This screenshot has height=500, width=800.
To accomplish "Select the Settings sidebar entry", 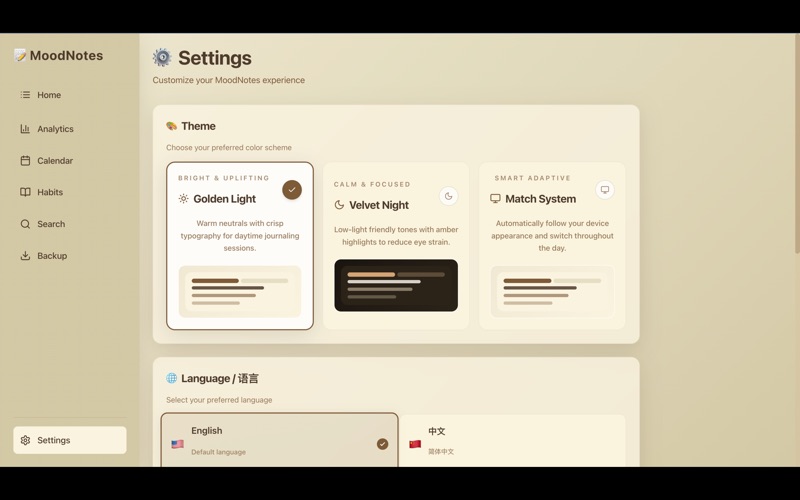I will [70, 440].
